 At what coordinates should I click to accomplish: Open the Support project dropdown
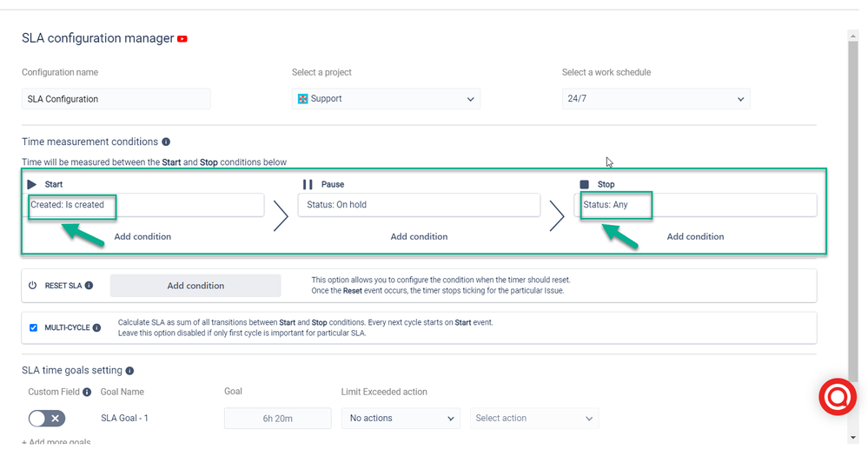point(386,99)
